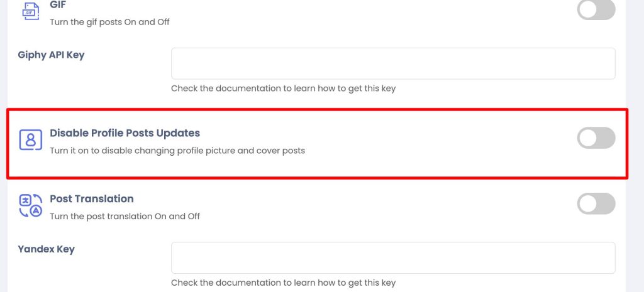Click "Turn the post translation On and Off" text
The image size is (644, 292).
125,216
